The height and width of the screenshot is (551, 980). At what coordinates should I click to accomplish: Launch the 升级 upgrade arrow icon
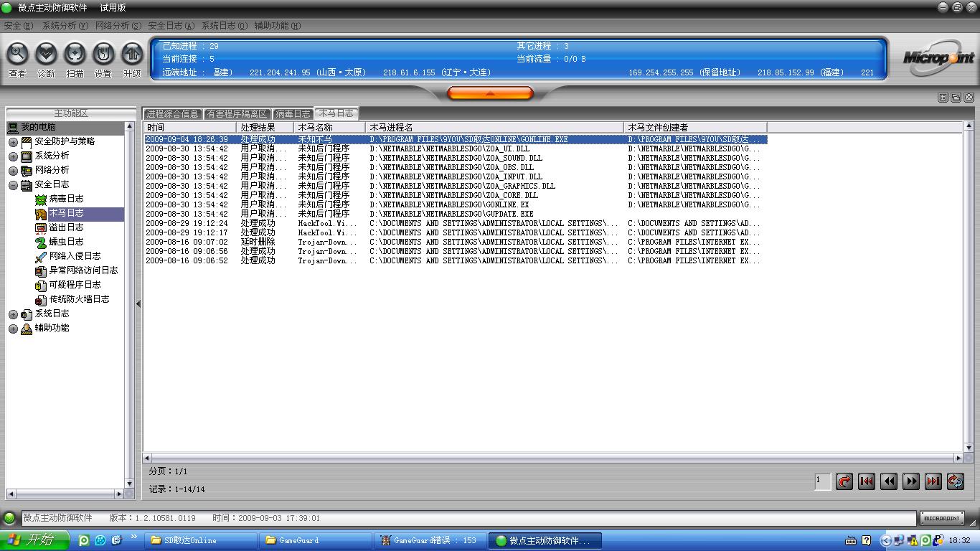tap(132, 54)
